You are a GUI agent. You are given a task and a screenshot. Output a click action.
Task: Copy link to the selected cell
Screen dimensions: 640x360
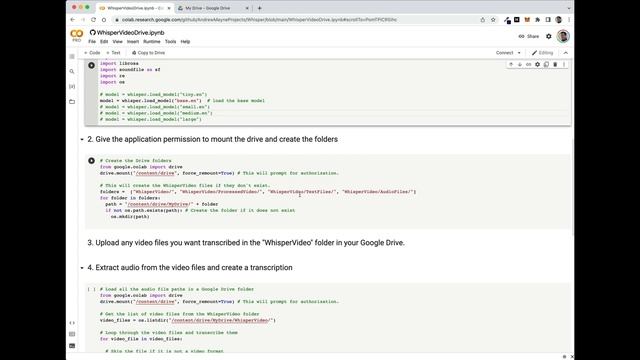(x=529, y=64)
